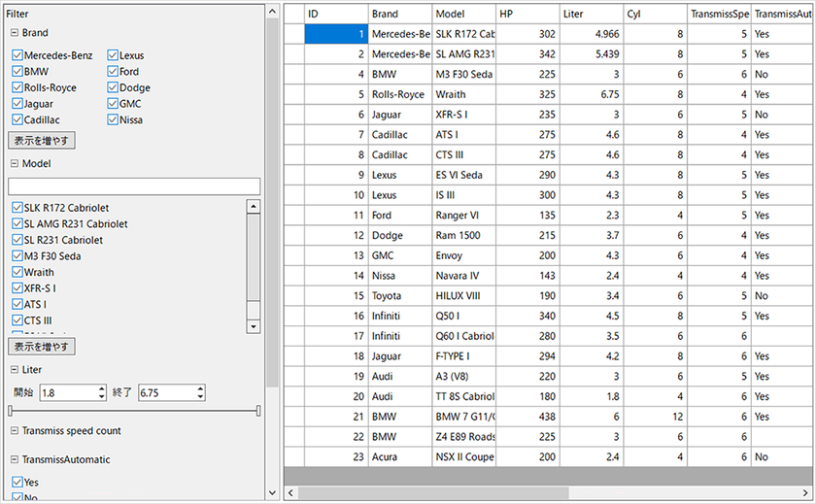816x504 pixels.
Task: Click the Liter 終了 value field
Action: [167, 392]
